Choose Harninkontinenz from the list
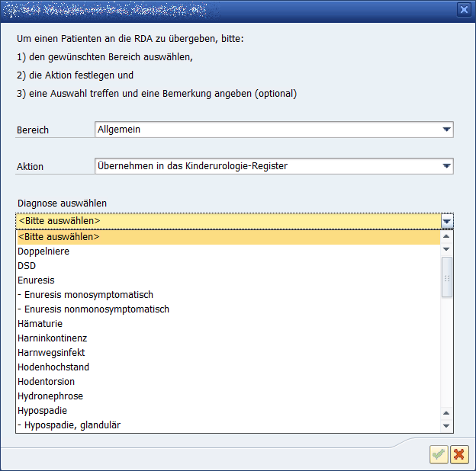 coord(52,338)
